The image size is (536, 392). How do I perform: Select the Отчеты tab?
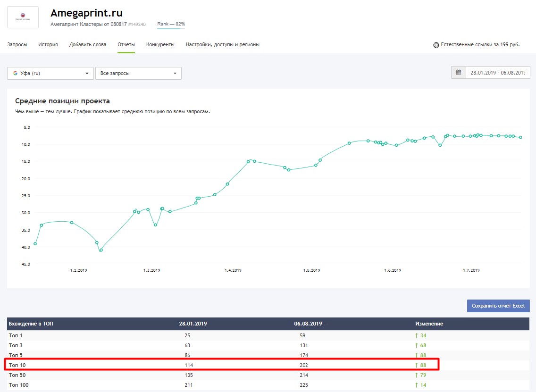(x=126, y=44)
